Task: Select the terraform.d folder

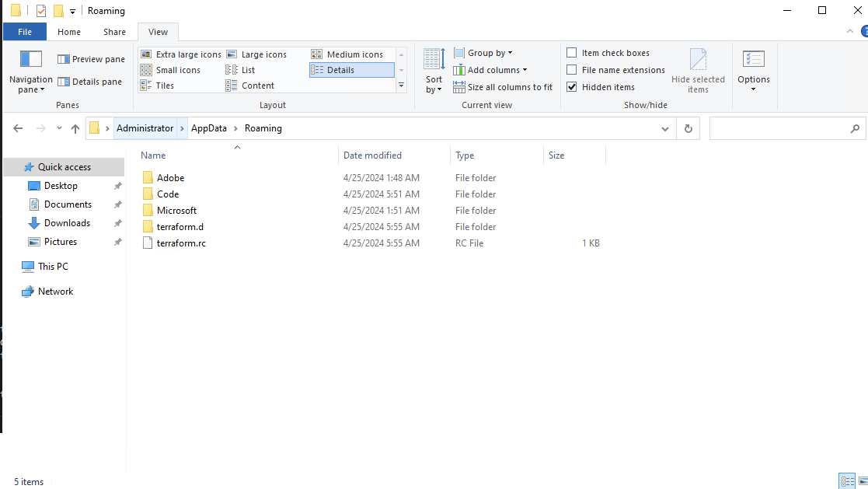Action: tap(180, 227)
